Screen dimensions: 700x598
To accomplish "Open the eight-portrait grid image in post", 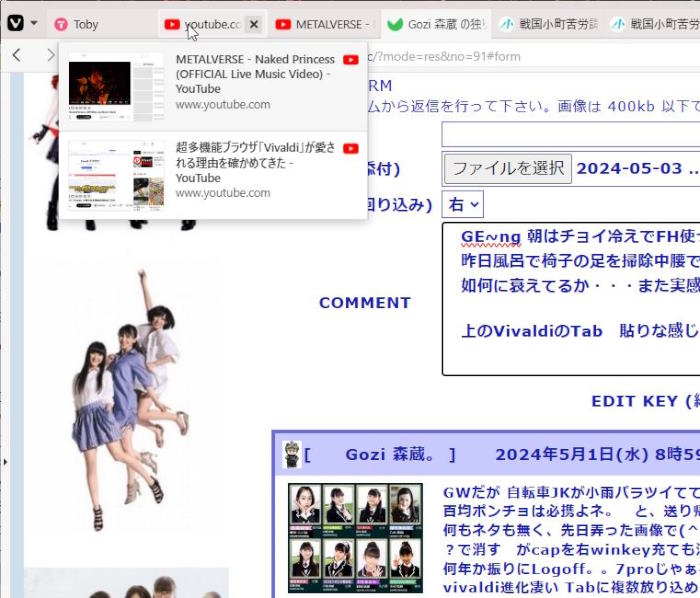I will [355, 538].
